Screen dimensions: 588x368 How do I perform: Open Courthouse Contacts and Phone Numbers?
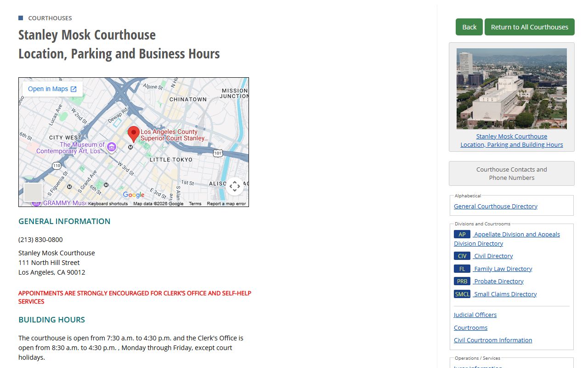pos(512,173)
